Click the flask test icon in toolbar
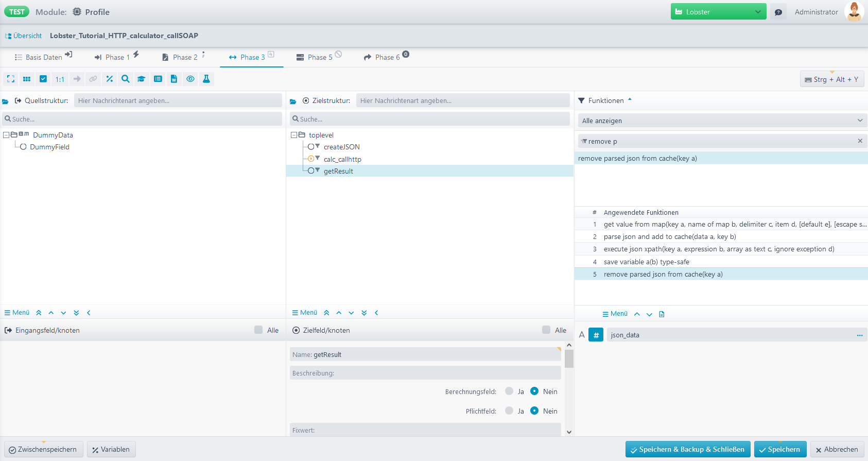This screenshot has height=461, width=868. [206, 79]
